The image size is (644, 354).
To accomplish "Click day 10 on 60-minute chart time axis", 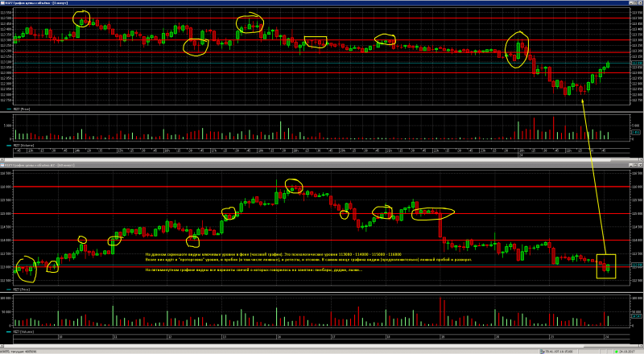I will coord(60,337).
